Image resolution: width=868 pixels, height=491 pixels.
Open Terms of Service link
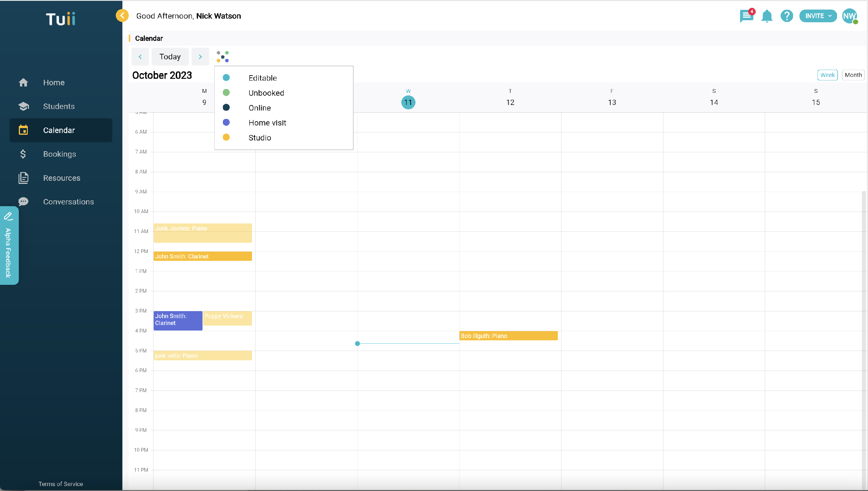click(61, 483)
